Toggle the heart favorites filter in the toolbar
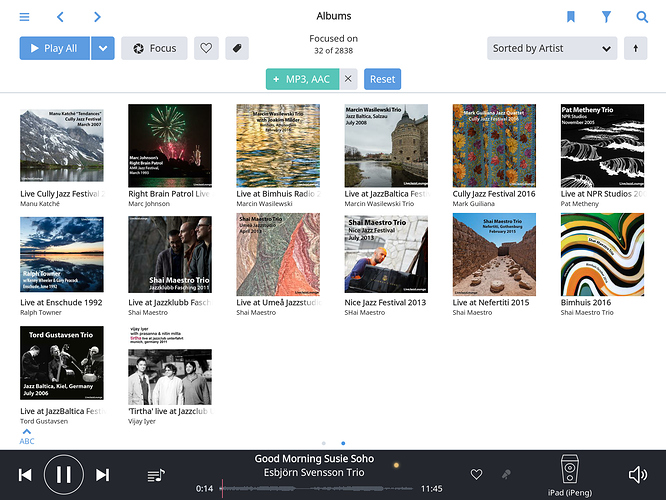The width and height of the screenshot is (666, 500). tap(206, 48)
